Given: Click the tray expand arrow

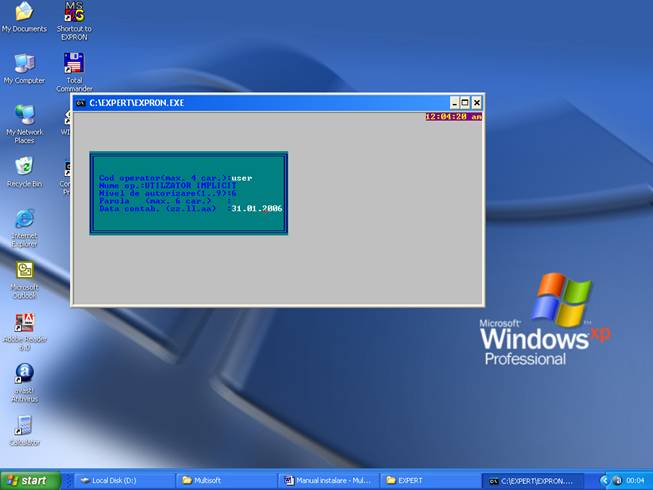Looking at the screenshot, I should click(603, 480).
